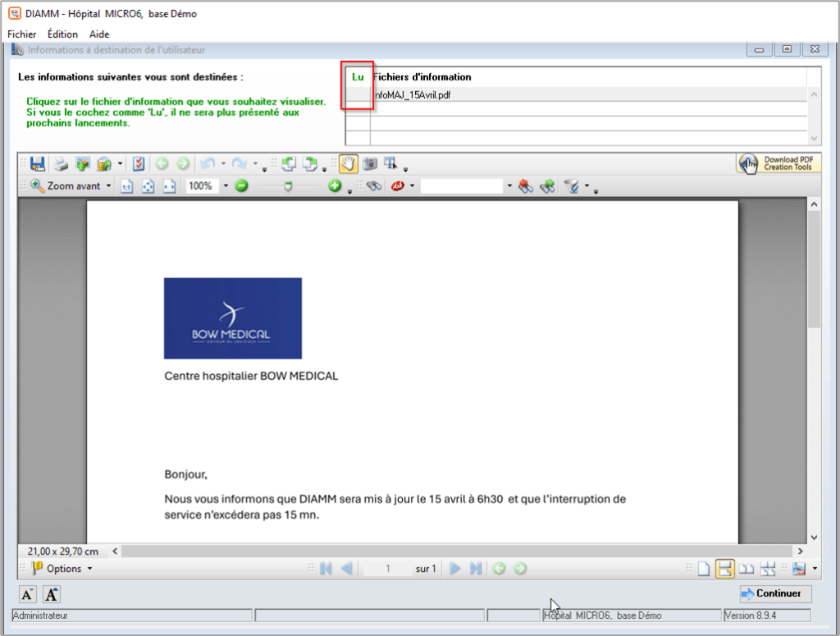Open the email icon's dropdown arrow
The height and width of the screenshot is (636, 840).
[x=120, y=164]
